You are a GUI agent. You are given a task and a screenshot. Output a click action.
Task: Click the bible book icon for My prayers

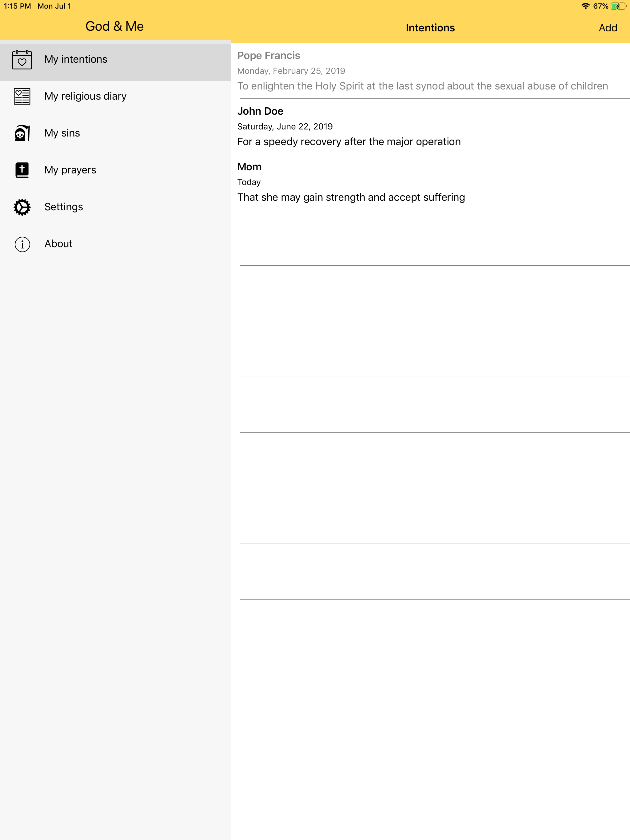point(22,170)
